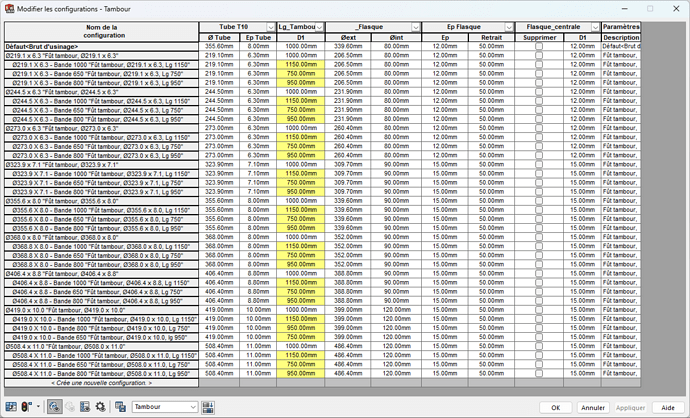Click the traffic light rebuild icon
Viewport: 690px width, 418px height.
coord(26,407)
